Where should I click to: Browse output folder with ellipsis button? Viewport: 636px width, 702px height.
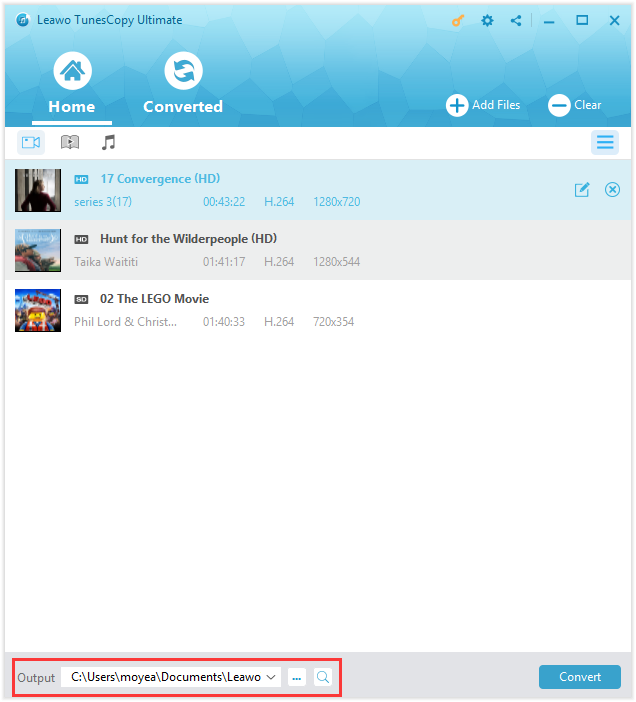[x=296, y=677]
